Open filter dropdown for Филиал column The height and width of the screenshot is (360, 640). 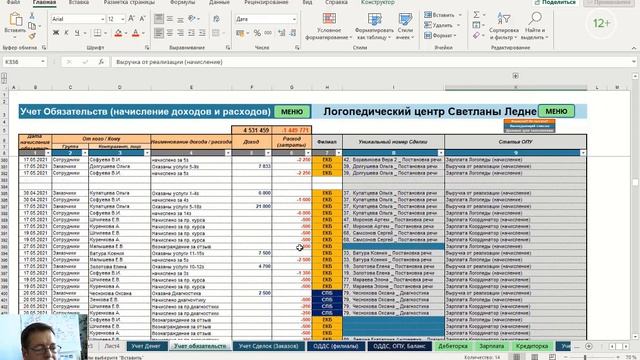pos(338,153)
